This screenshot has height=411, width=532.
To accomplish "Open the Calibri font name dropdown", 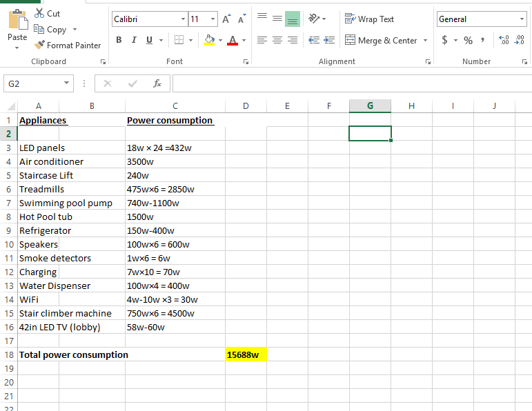I will [x=183, y=19].
